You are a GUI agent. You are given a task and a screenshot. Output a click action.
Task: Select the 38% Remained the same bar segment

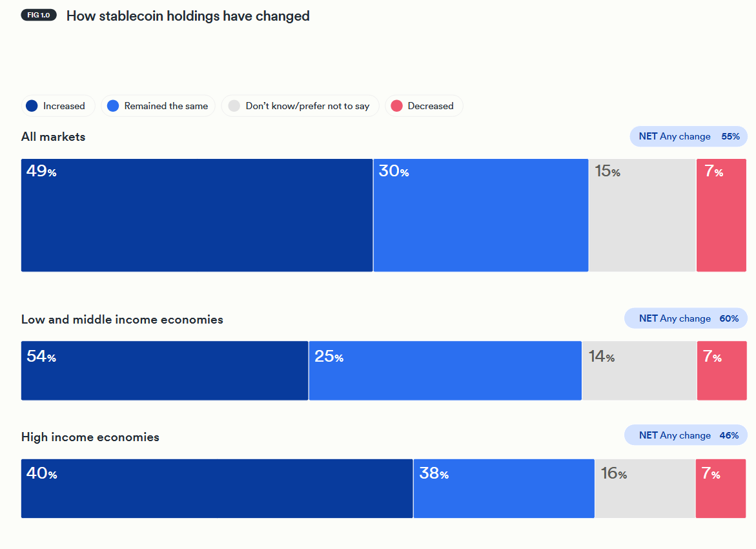(x=504, y=488)
